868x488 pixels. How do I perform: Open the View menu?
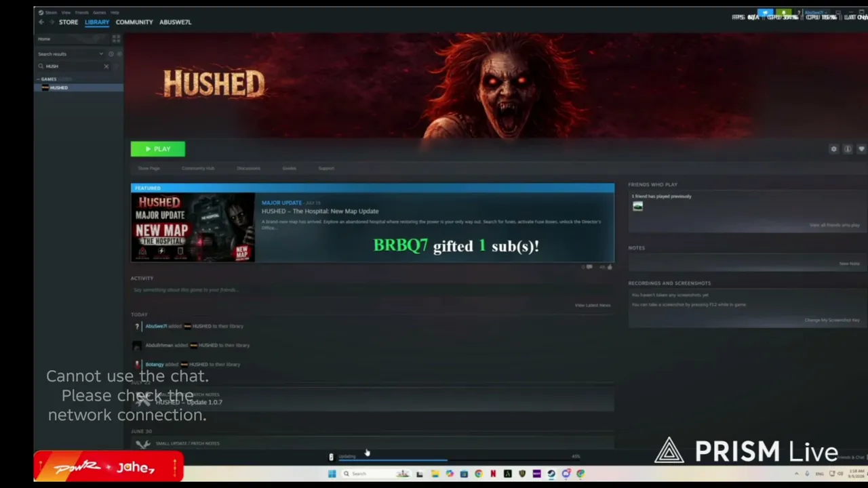(66, 12)
